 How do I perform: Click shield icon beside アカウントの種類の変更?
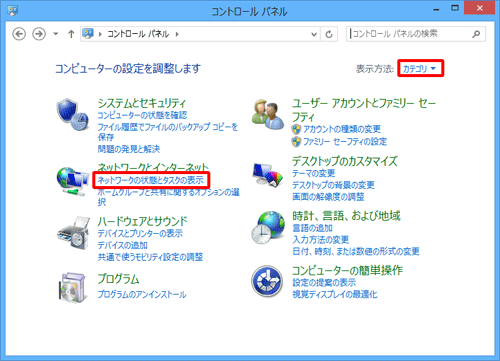pyautogui.click(x=296, y=129)
